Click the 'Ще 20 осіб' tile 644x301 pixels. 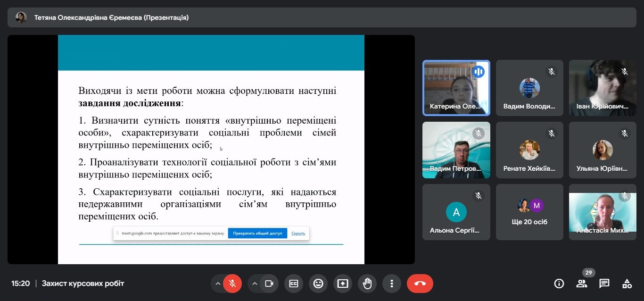[530, 212]
